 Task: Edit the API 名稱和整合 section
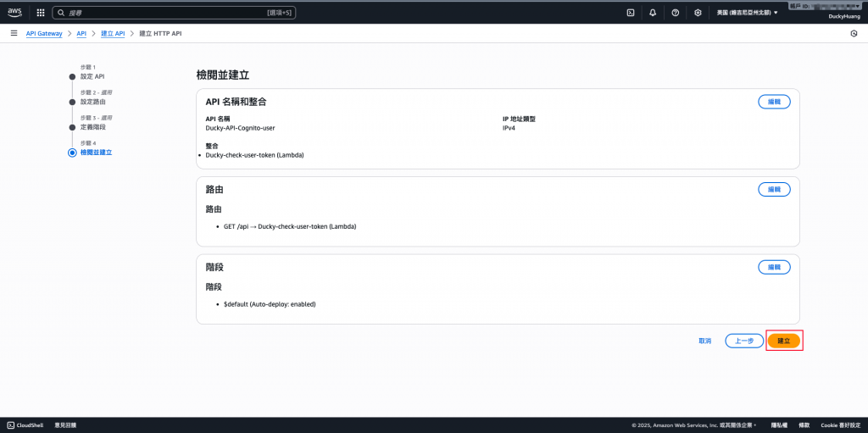[x=774, y=102]
